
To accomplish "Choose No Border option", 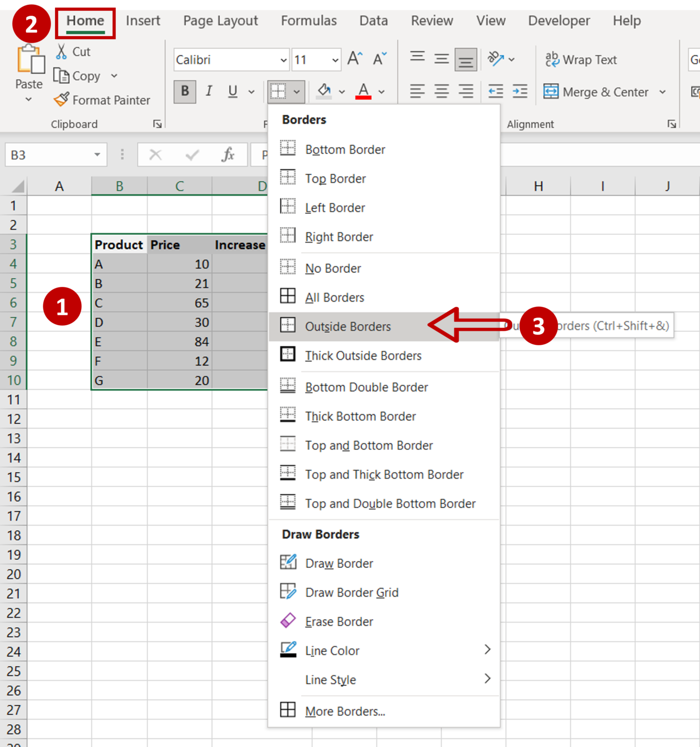I will pos(384,268).
